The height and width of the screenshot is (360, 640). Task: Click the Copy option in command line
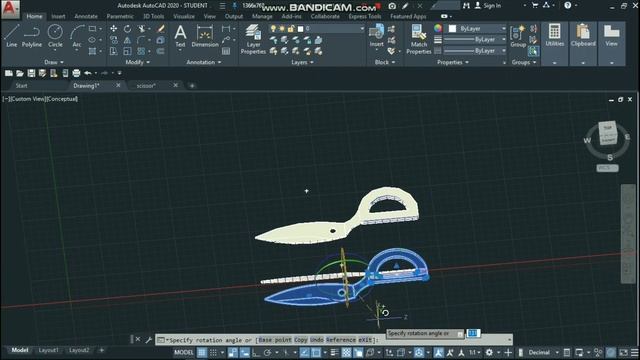coord(301,340)
